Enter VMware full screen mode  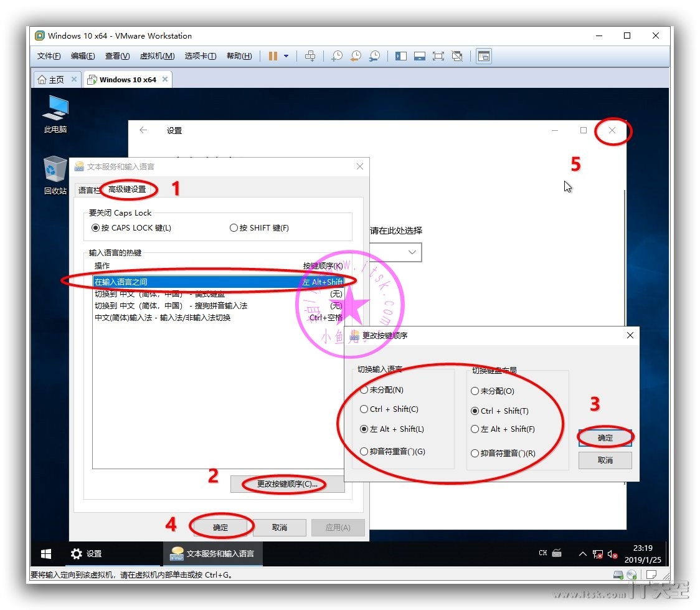(438, 56)
